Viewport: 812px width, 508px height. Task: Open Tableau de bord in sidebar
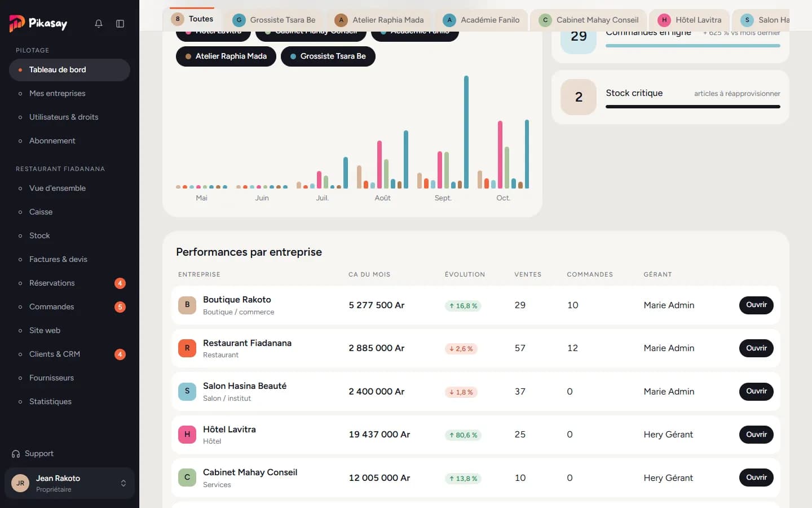click(x=69, y=70)
